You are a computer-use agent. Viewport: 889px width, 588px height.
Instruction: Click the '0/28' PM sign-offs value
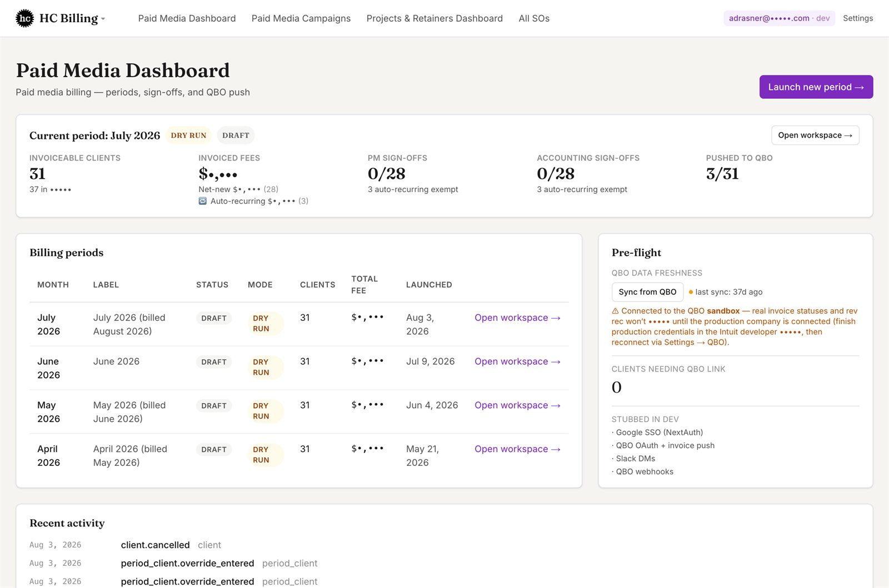click(387, 174)
